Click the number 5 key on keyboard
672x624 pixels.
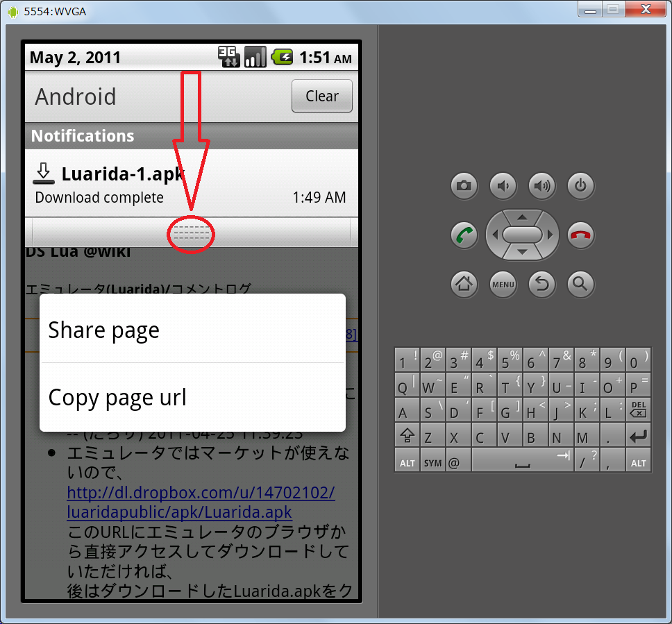point(510,360)
